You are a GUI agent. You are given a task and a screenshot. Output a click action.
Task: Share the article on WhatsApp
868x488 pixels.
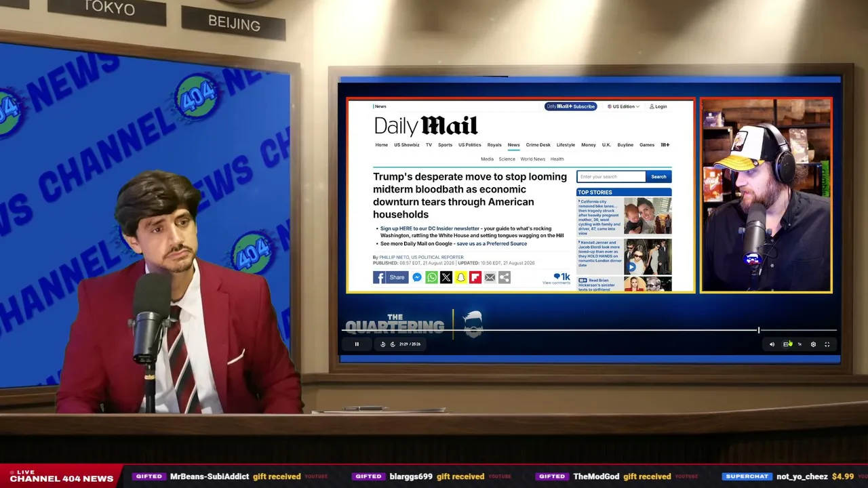pos(431,277)
